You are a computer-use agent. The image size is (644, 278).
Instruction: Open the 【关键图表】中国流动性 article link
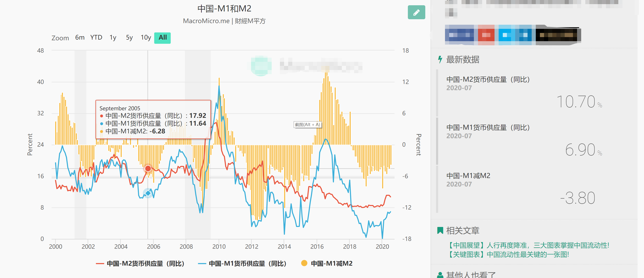pos(508,254)
